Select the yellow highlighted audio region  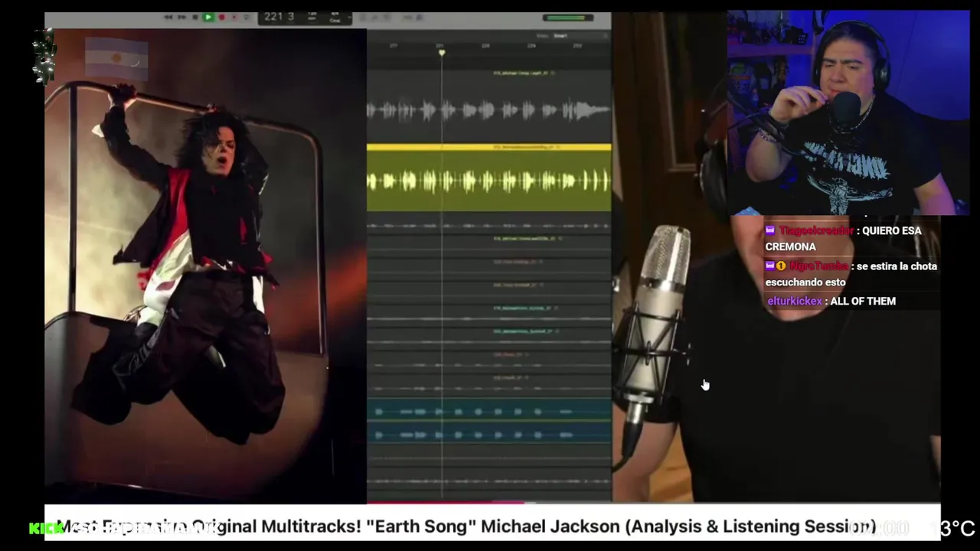point(488,178)
